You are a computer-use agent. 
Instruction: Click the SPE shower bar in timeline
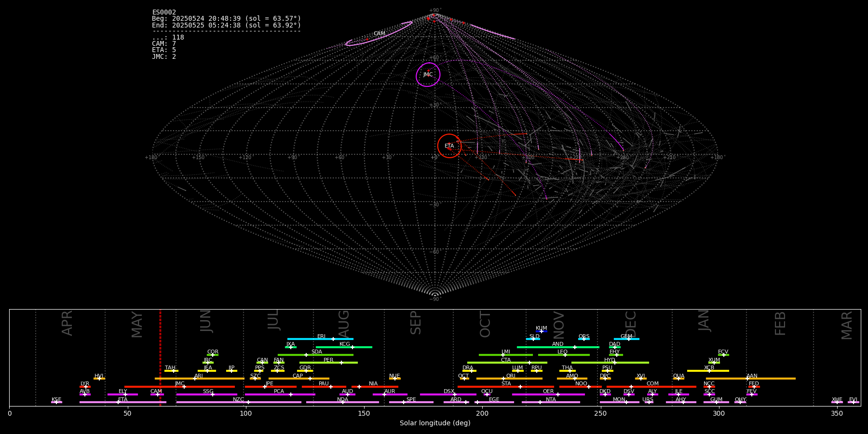pos(411,402)
